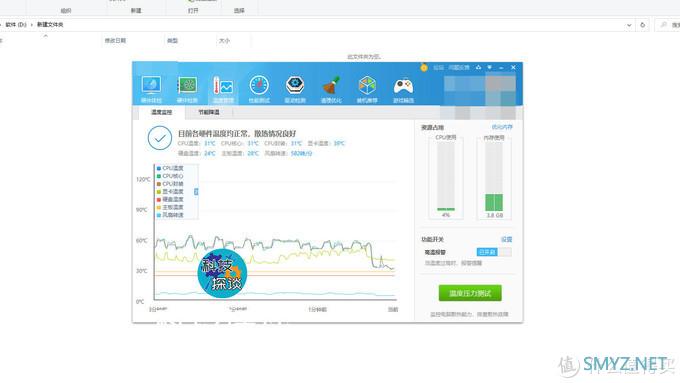Open the 驱动检测 driver detection icon
The height and width of the screenshot is (383, 680).
point(295,89)
